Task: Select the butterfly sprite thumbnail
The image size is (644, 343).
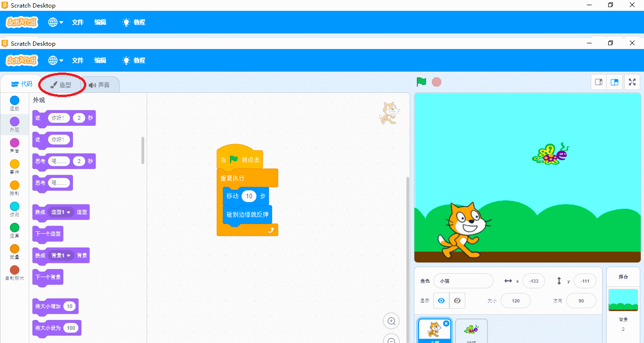Action: (x=471, y=331)
